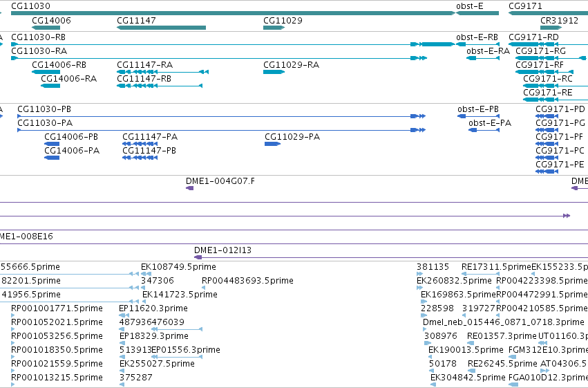Open the EK169863.5prime EST label
Viewport: 588px width, 388px height.
[x=458, y=295]
